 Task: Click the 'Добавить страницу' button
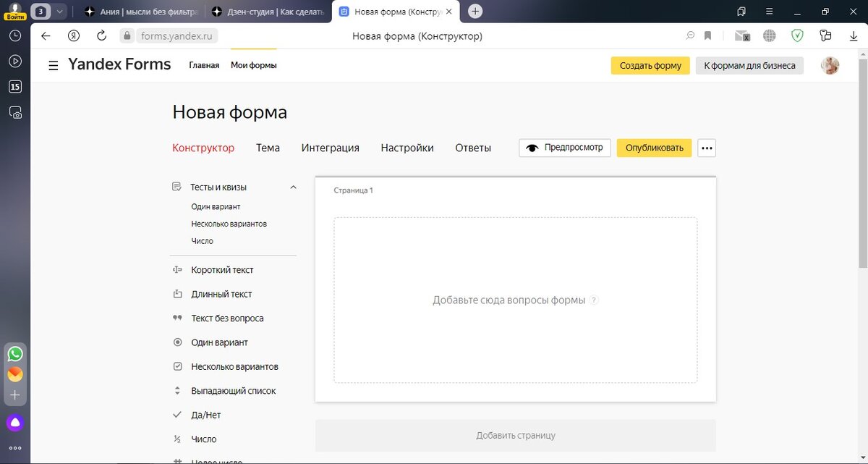click(x=516, y=436)
